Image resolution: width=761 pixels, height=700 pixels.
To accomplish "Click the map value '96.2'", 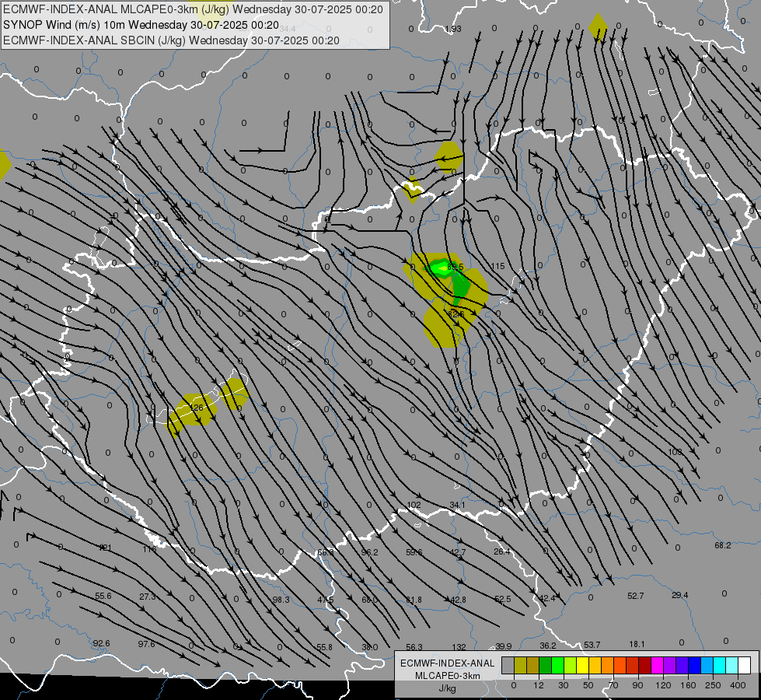I will pos(369,552).
